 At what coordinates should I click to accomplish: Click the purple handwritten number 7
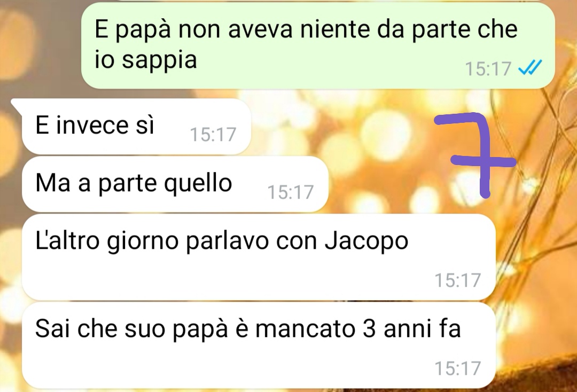click(475, 155)
